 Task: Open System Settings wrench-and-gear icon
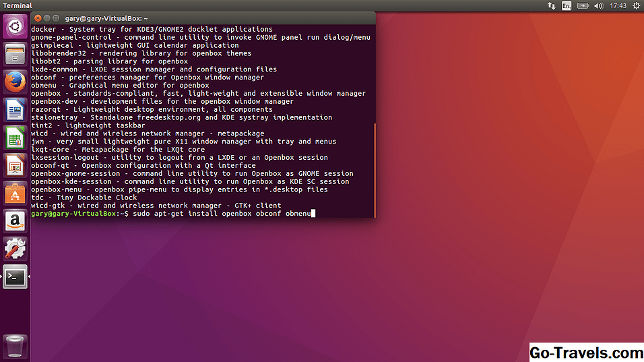15,249
